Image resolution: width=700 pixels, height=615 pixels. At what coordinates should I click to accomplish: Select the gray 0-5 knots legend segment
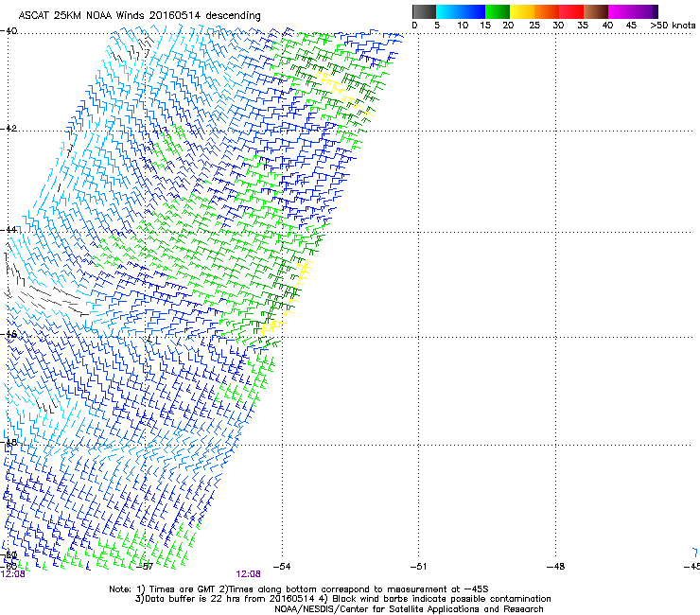pos(424,11)
